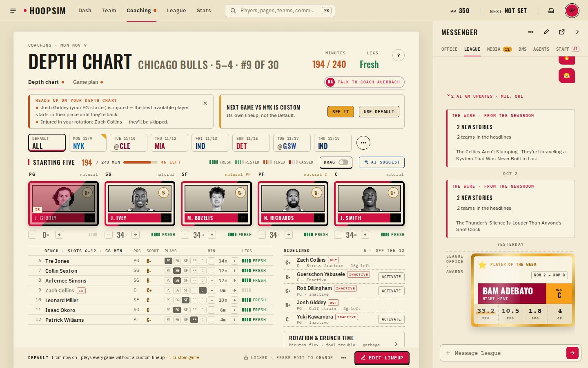Switch to Game plan tab
The height and width of the screenshot is (368, 588).
tap(88, 82)
